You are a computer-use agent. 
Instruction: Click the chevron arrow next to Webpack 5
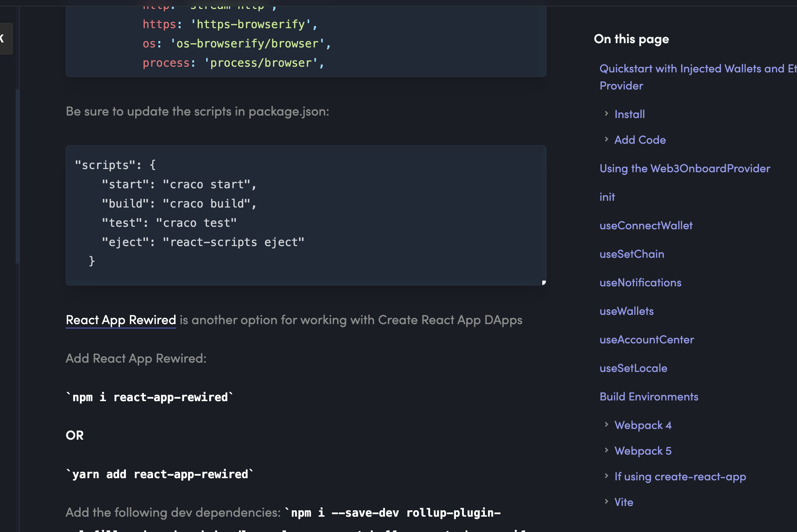(606, 450)
